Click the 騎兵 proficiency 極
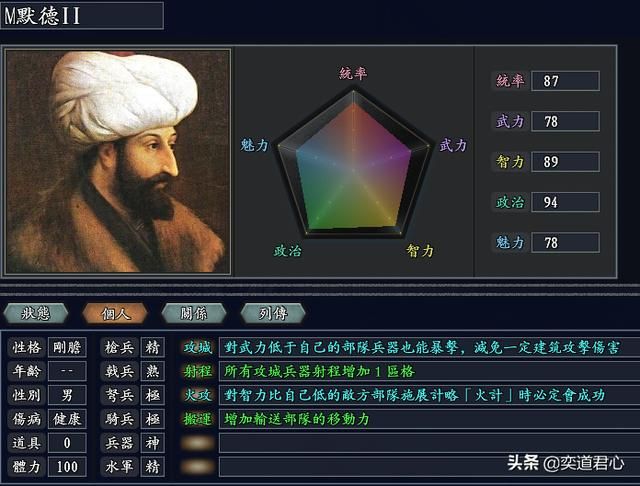The image size is (640, 486). point(153,419)
